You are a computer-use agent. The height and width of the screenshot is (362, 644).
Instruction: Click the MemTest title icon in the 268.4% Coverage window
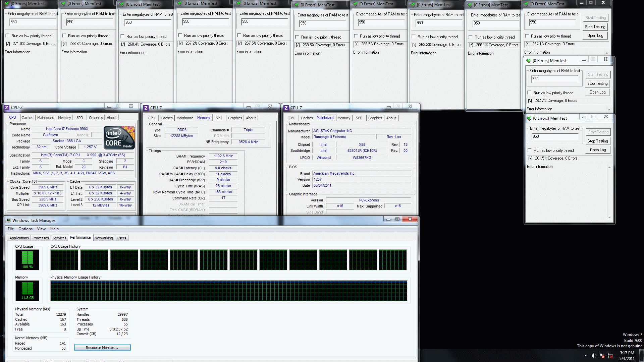point(122,4)
